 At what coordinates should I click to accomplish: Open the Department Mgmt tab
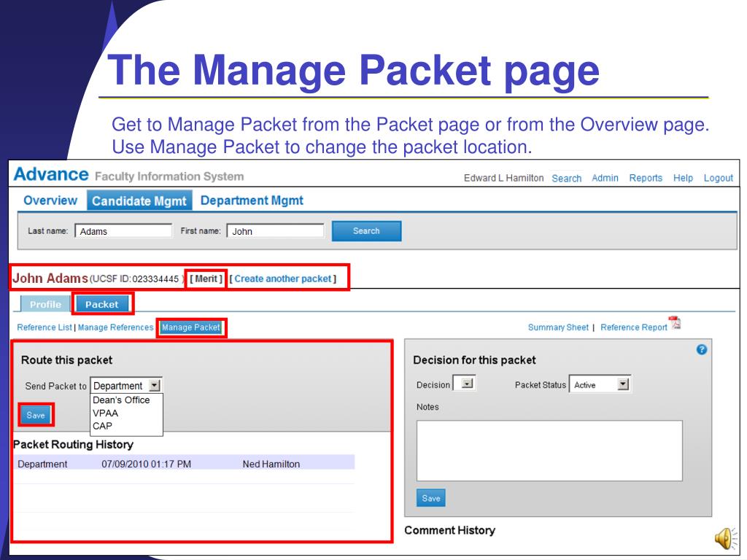pyautogui.click(x=252, y=201)
